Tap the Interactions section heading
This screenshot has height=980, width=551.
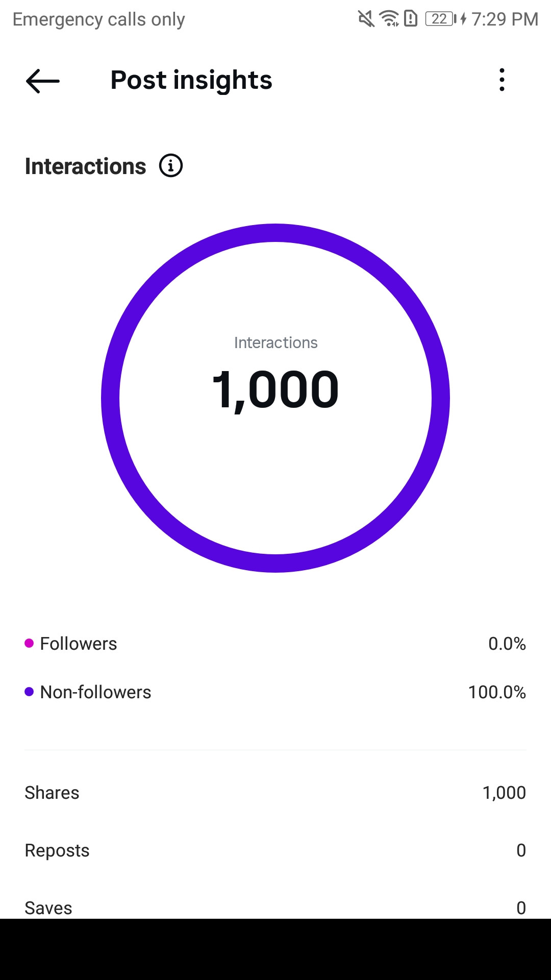(x=86, y=166)
